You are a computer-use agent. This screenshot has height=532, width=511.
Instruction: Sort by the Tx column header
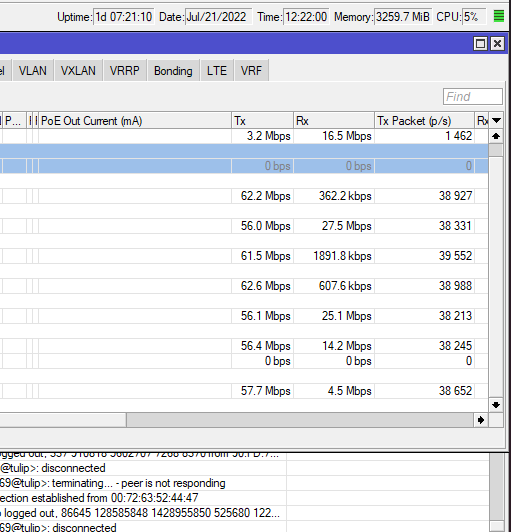click(262, 121)
